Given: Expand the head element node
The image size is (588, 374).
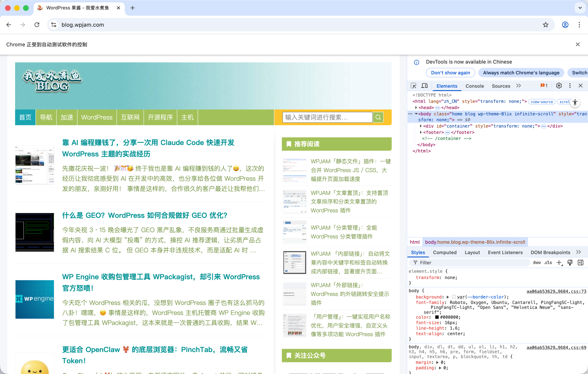Looking at the screenshot, I should (416, 108).
